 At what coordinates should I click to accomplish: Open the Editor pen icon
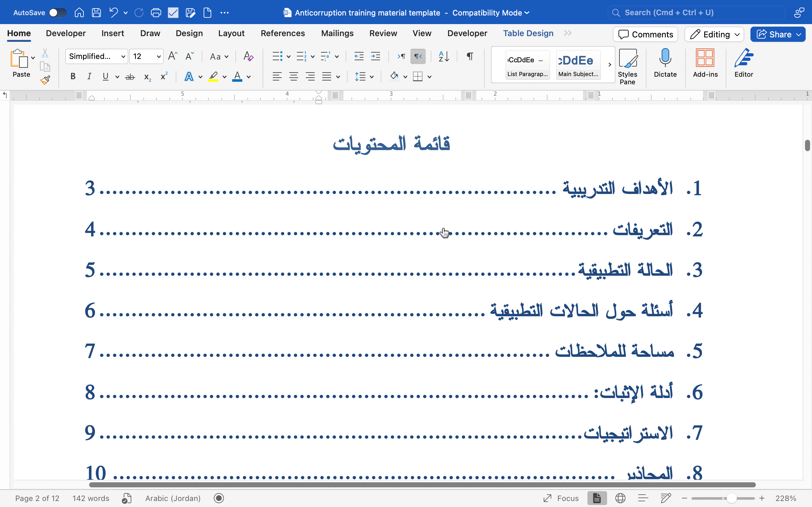click(743, 63)
